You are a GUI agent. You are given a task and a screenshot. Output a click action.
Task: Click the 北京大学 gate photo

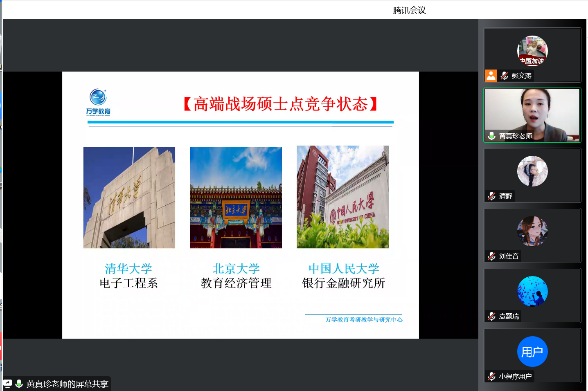tap(236, 198)
